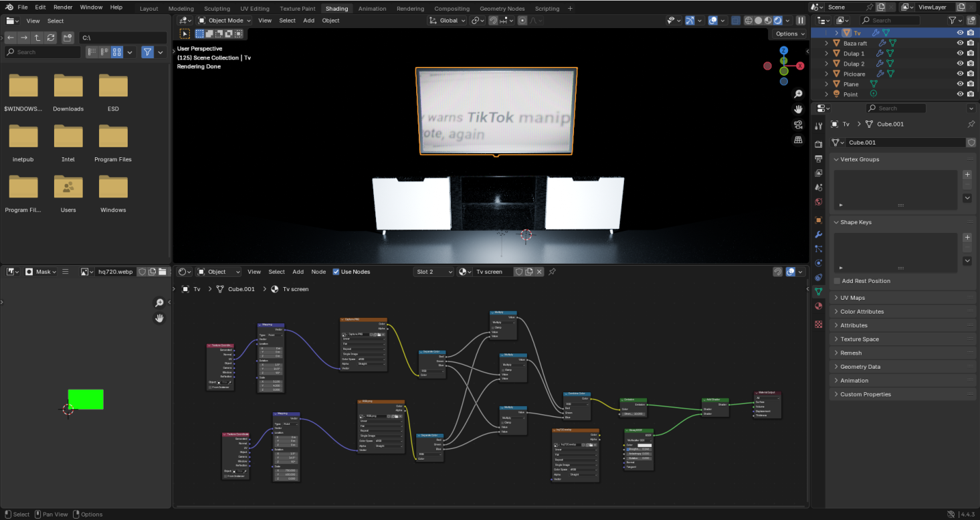Viewport: 980px width, 520px height.
Task: Open the Object Mode dropdown
Action: coord(224,20)
